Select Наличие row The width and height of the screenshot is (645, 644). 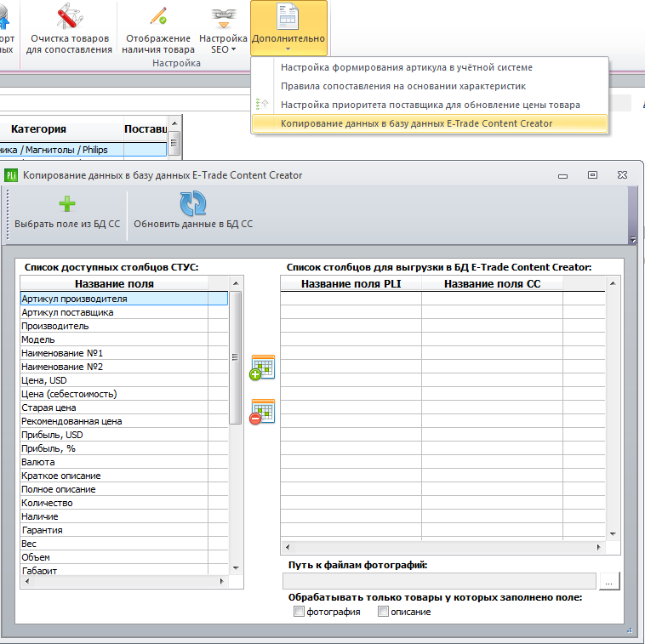pyautogui.click(x=124, y=516)
